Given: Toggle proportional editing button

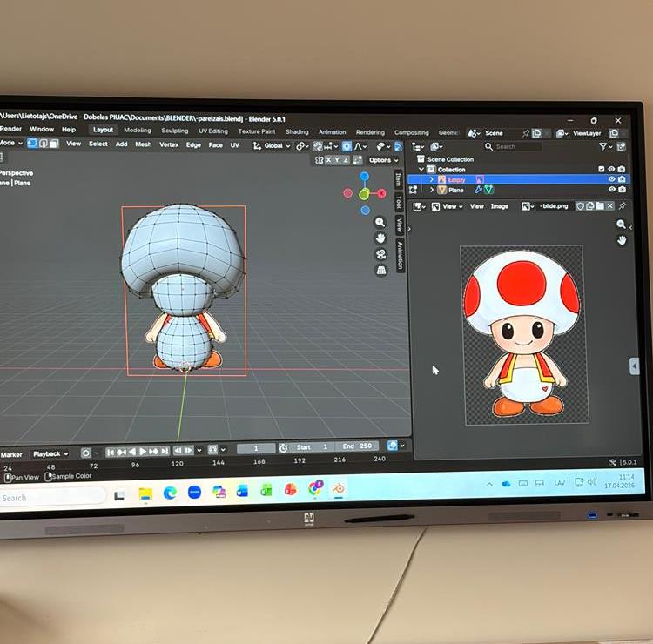Looking at the screenshot, I should click(x=347, y=146).
